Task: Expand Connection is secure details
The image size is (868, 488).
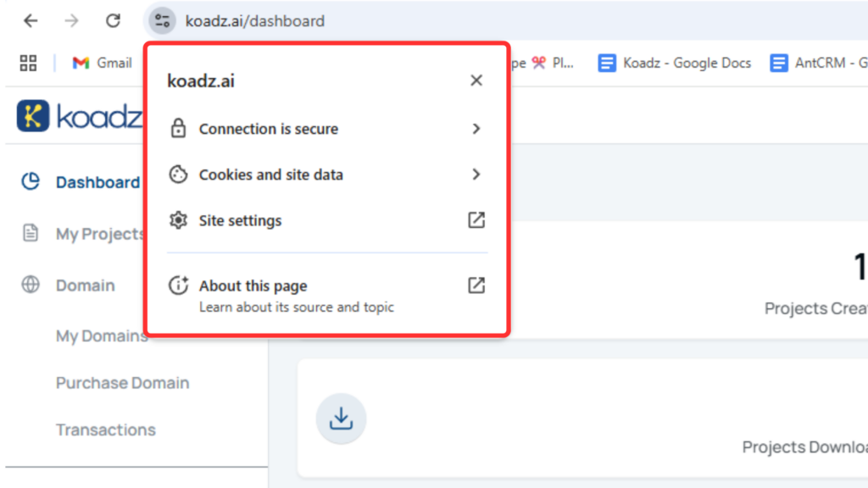Action: click(326, 129)
